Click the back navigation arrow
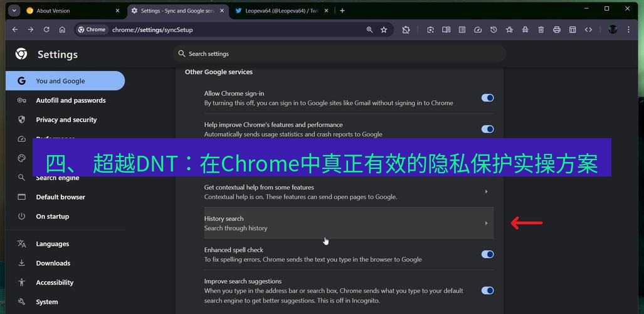This screenshot has height=314, width=644. click(x=15, y=30)
